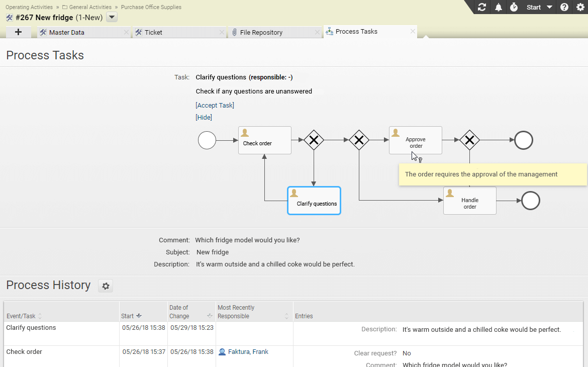The width and height of the screenshot is (588, 367).
Task: Select the Check order task box
Action: coord(265,140)
